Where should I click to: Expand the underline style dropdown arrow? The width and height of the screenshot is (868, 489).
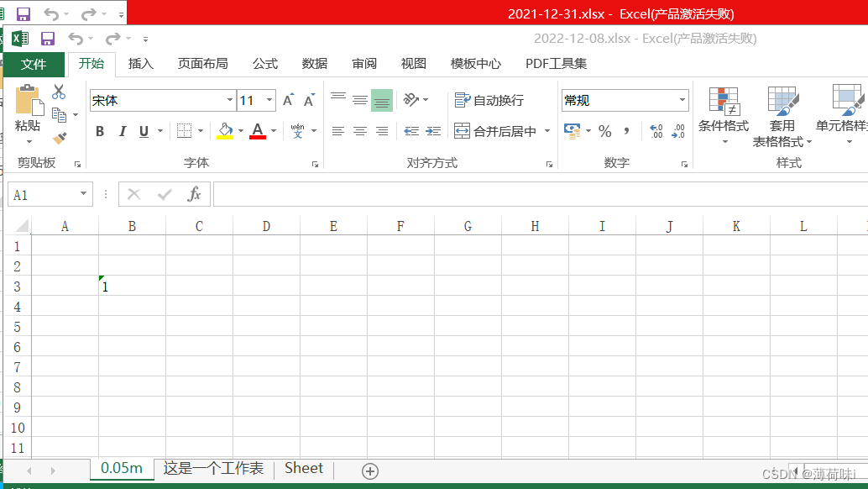[x=160, y=131]
